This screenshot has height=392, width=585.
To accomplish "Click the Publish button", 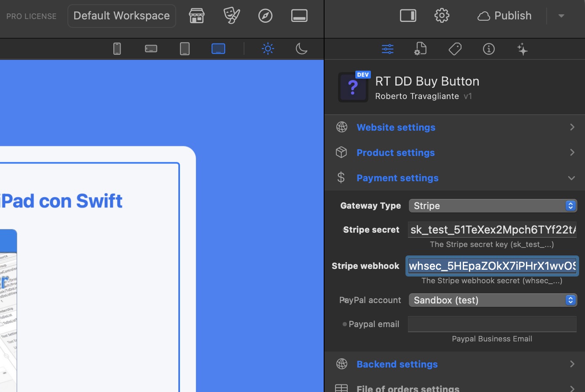I will tap(504, 16).
